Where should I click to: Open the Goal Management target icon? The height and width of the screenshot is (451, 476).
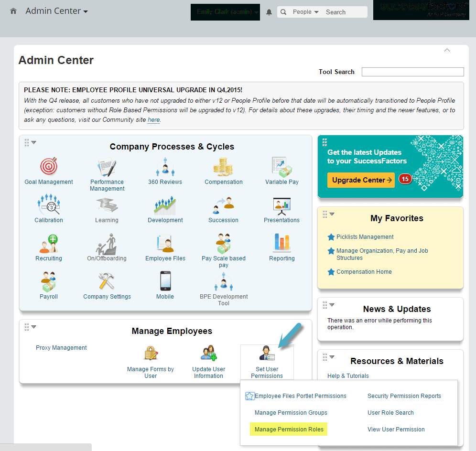click(x=49, y=166)
